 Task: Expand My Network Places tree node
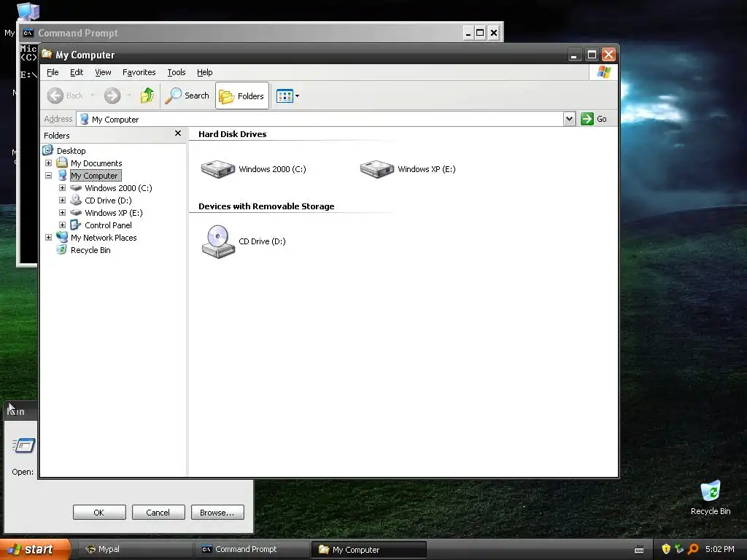[48, 237]
